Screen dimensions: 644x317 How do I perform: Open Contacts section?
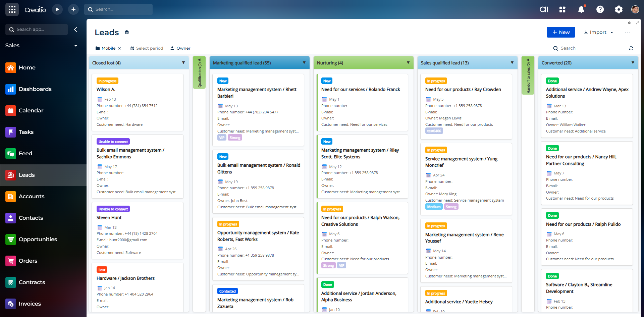[x=43, y=218]
